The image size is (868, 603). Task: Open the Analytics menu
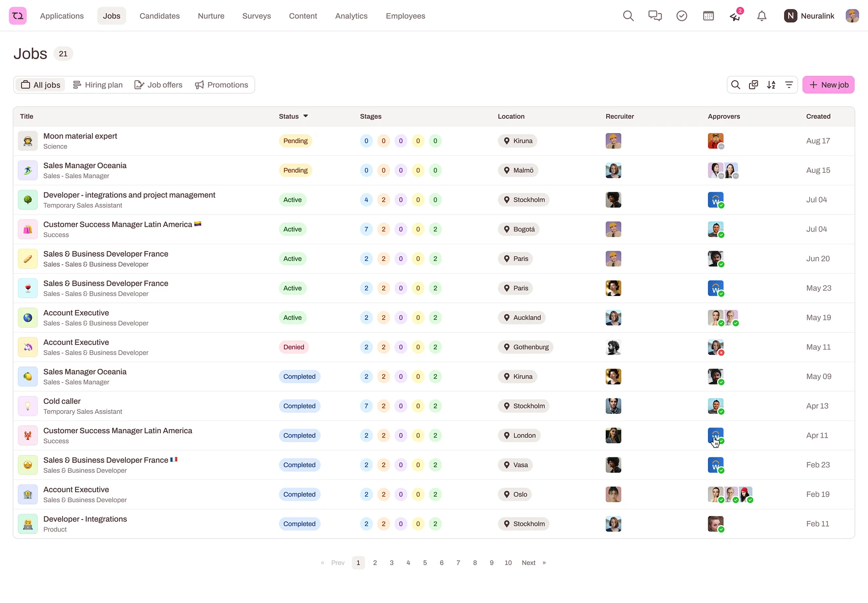click(352, 16)
